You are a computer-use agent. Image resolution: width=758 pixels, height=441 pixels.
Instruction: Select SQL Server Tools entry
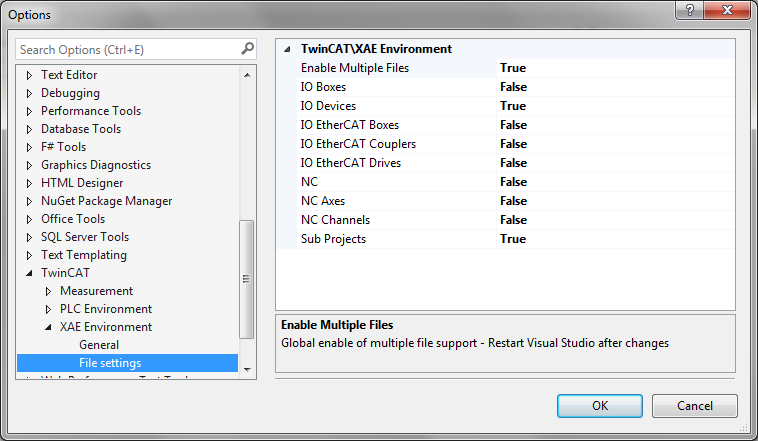tap(85, 236)
